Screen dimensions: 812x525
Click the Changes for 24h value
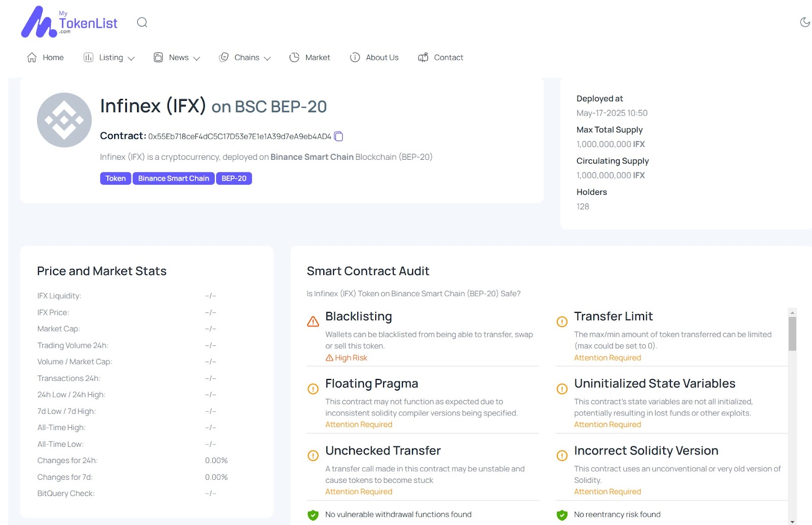[216, 461]
